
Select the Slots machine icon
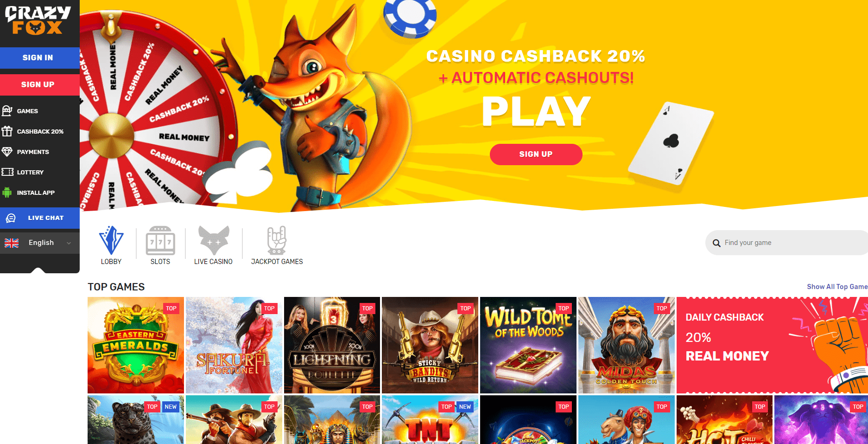coord(160,240)
